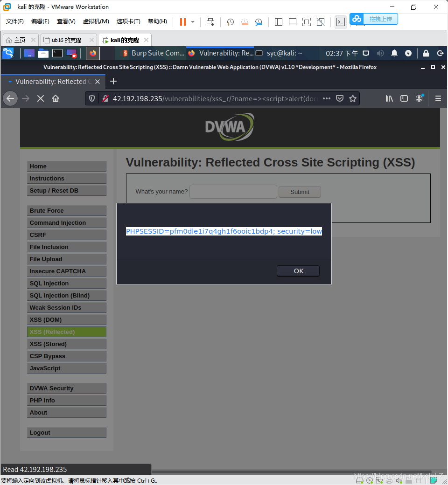Click the Logout link in DVWA
This screenshot has width=448, height=485.
click(x=67, y=433)
